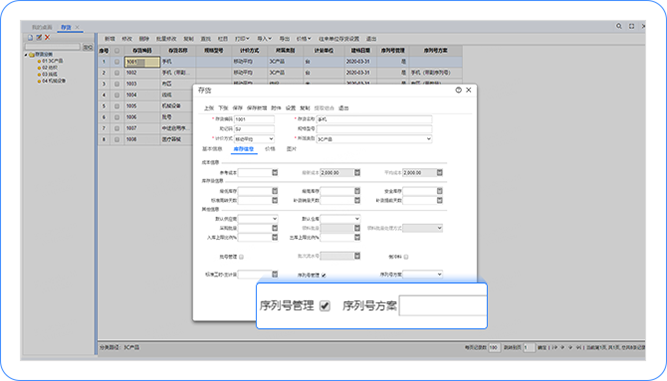Switch to 我的桌面 tab
Screen dimensions: 667x381
coord(42,27)
